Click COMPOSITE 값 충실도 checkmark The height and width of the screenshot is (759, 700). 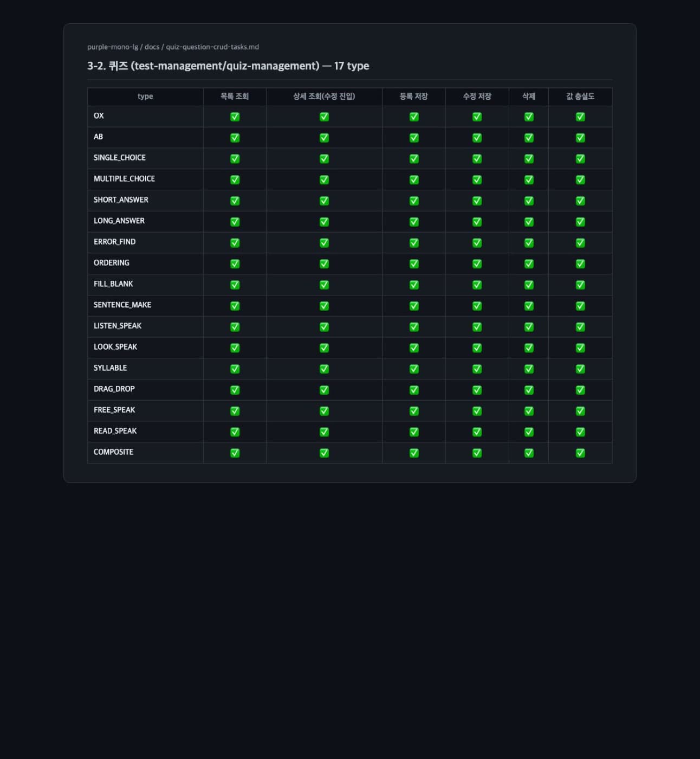tap(580, 453)
